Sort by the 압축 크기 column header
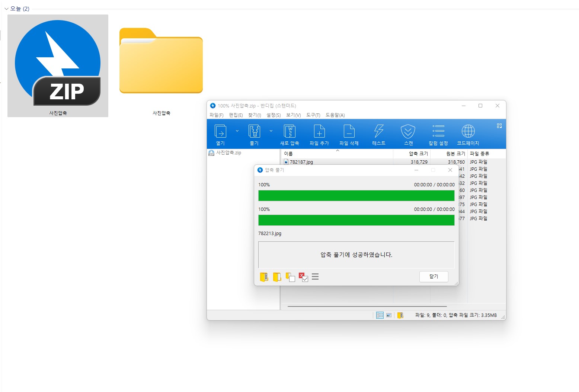The height and width of the screenshot is (392, 579). [412, 153]
